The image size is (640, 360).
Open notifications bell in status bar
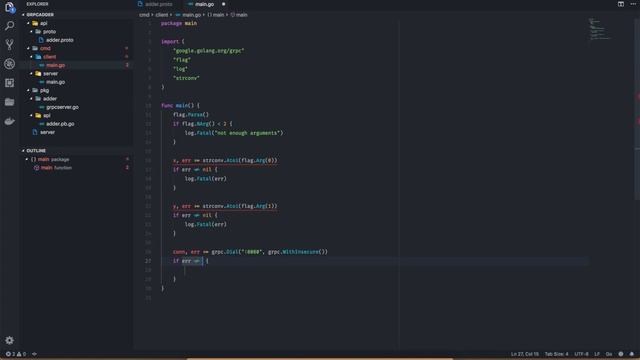tap(631, 354)
